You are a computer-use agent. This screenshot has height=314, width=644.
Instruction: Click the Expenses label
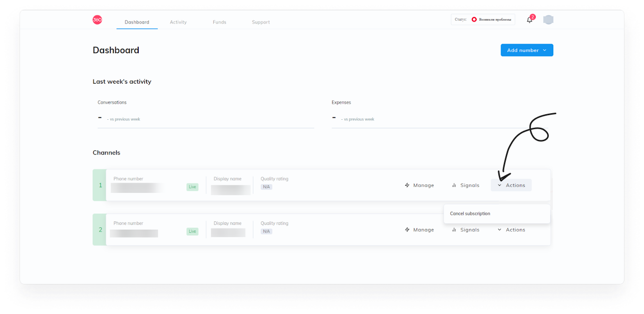tap(341, 102)
